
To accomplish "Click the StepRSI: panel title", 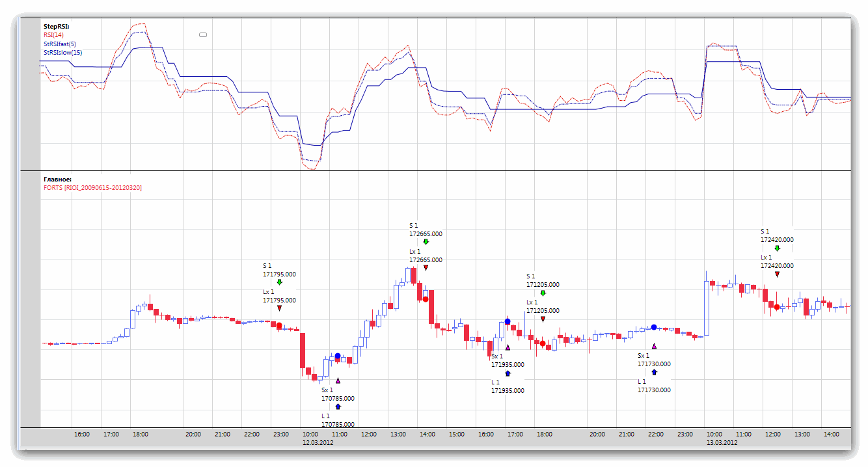I will [x=57, y=27].
